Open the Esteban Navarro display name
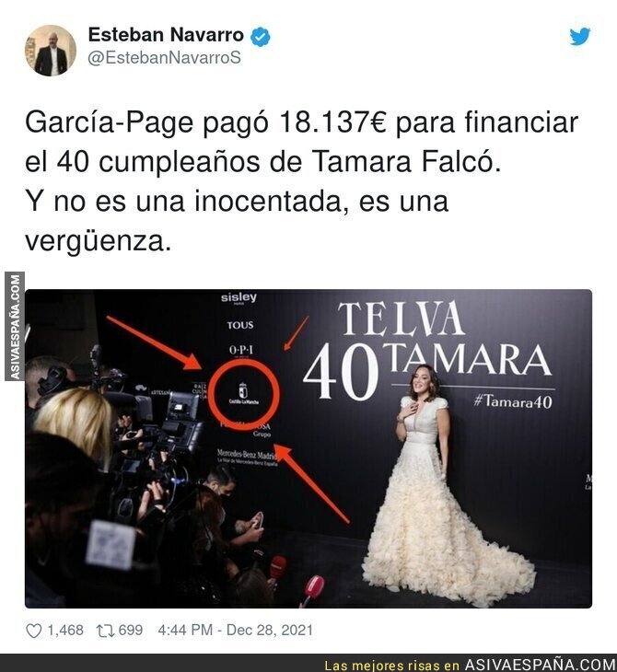617x672 pixels. pyautogui.click(x=166, y=35)
